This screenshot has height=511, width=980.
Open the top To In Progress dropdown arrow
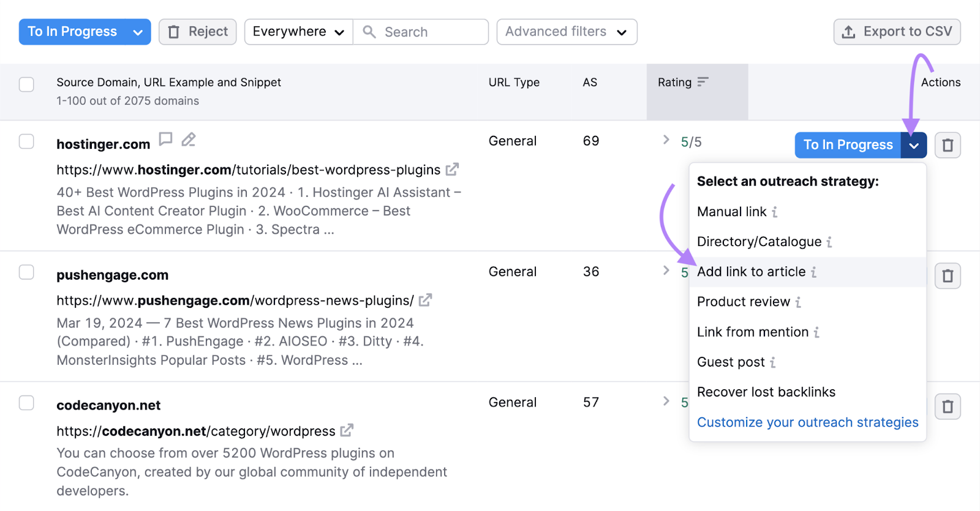(138, 32)
